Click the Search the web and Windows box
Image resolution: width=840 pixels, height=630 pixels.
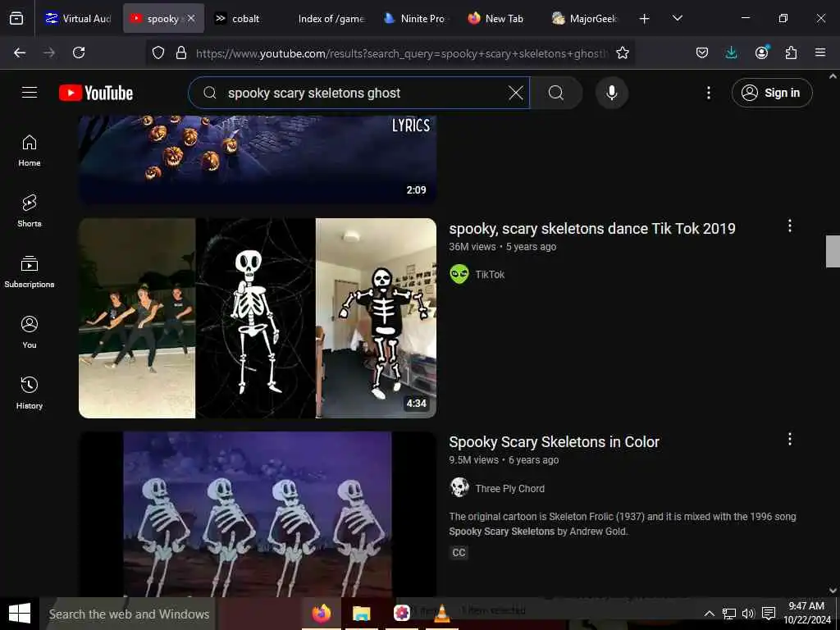(x=127, y=614)
